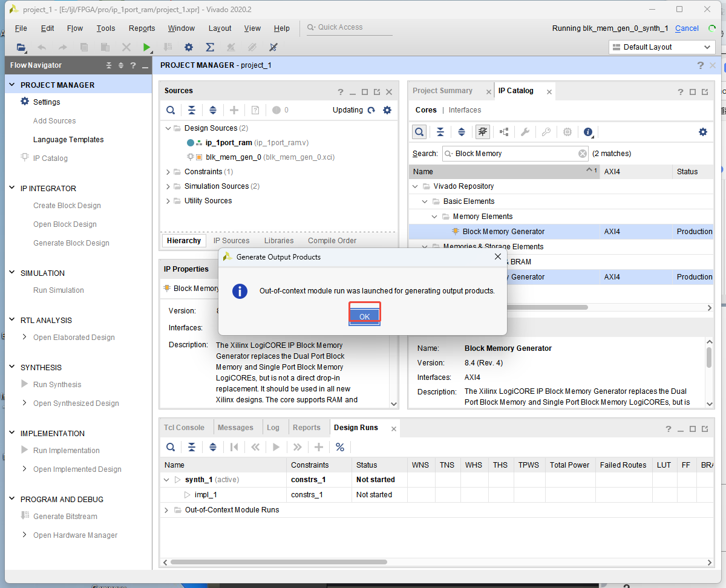The image size is (726, 588).
Task: Expand Simulation Sources folder
Action: tap(168, 186)
